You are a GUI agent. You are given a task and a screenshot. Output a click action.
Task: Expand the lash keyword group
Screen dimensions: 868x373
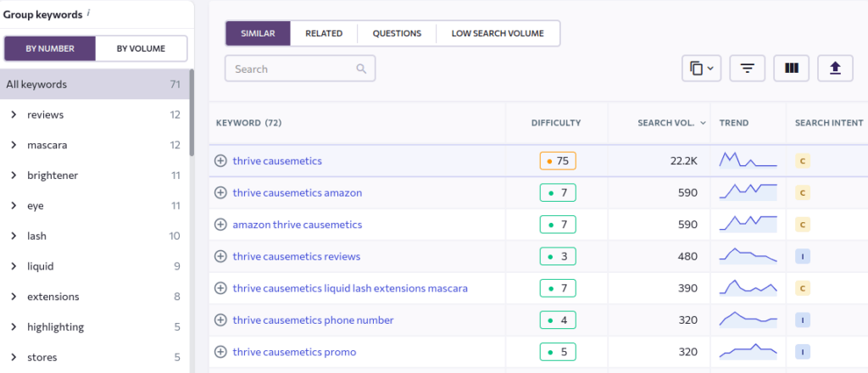pyautogui.click(x=14, y=237)
